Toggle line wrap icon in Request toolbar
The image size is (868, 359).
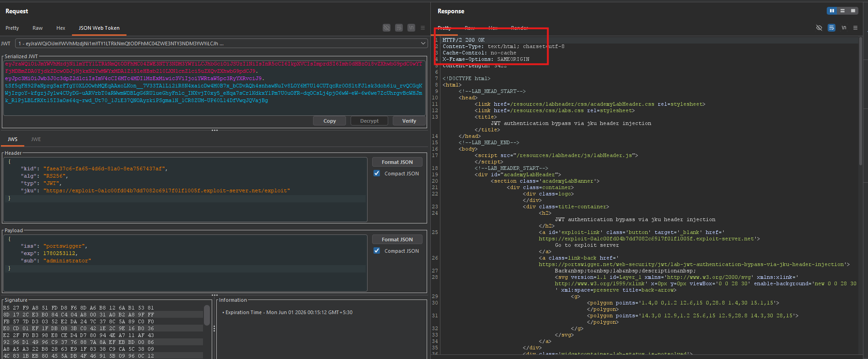tap(399, 28)
